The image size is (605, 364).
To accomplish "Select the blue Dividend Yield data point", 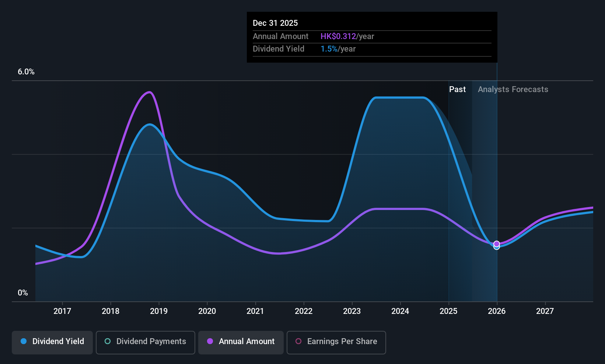I will pos(497,247).
